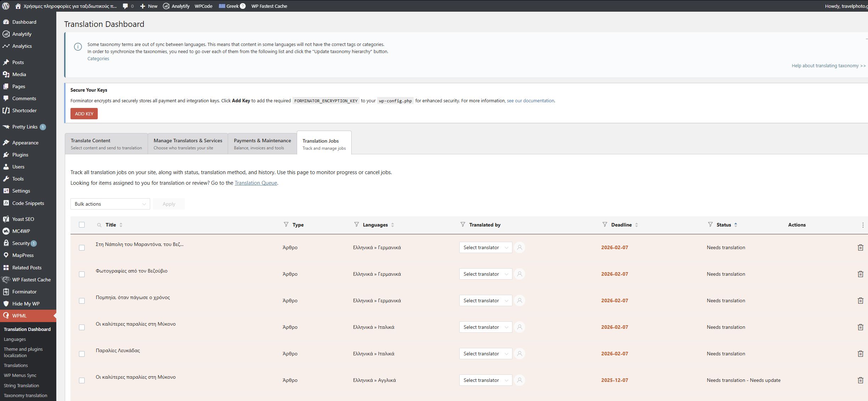Image resolution: width=868 pixels, height=401 pixels.
Task: Open the Bulk actions dropdown
Action: click(x=110, y=204)
